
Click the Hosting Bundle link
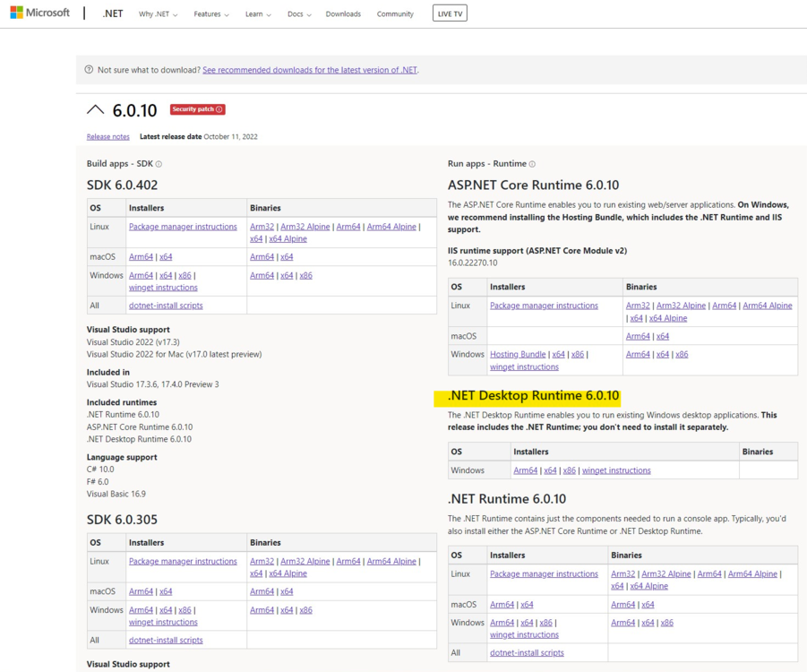coord(518,355)
